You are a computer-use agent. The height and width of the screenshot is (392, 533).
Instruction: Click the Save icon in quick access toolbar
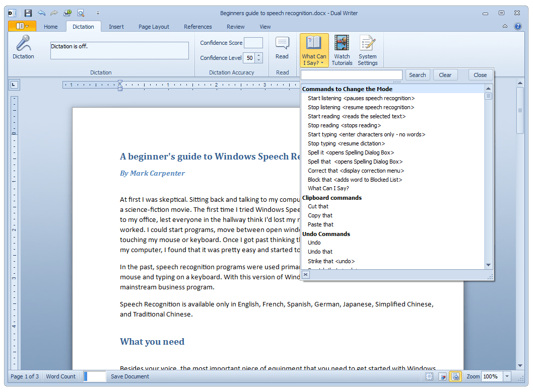click(28, 13)
